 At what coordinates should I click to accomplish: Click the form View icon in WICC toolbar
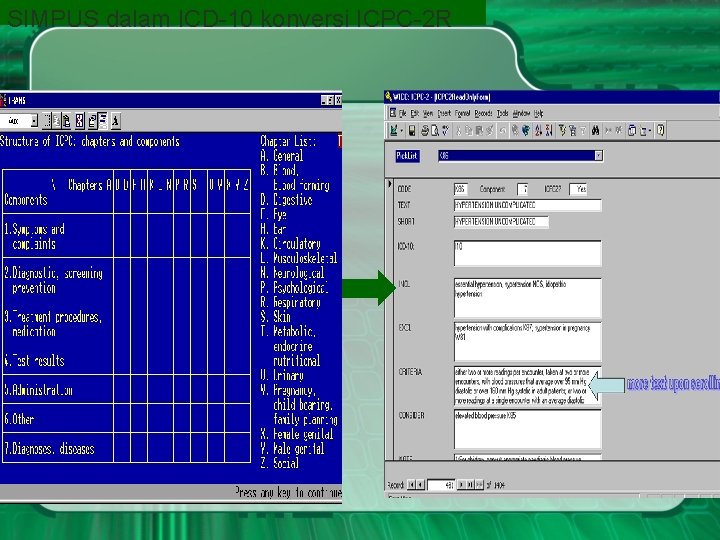click(394, 130)
